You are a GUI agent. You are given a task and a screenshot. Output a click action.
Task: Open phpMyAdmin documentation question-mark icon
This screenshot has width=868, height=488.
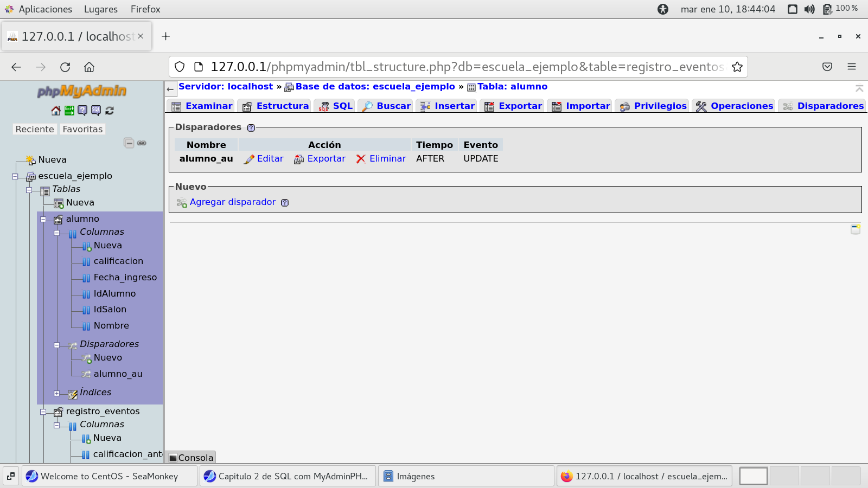pos(82,111)
